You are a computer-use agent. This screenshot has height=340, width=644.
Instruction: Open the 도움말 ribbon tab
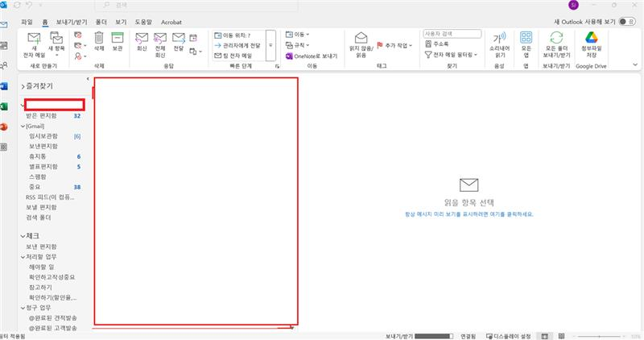click(x=143, y=23)
